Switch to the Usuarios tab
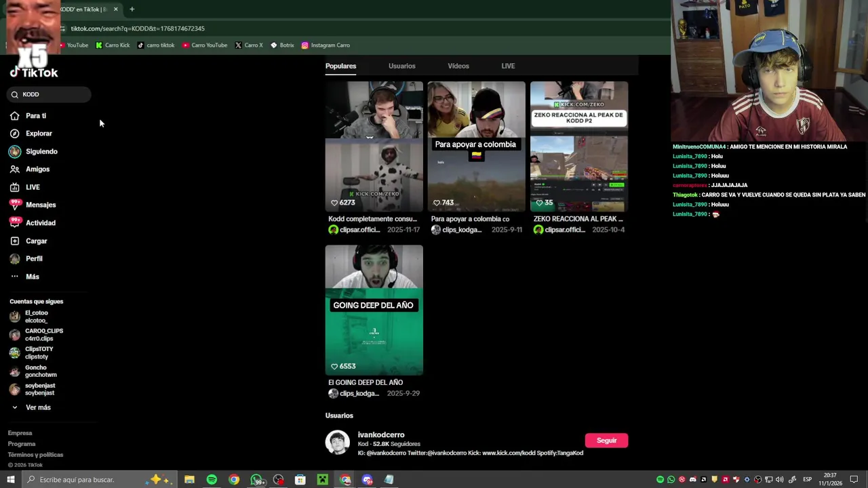The width and height of the screenshot is (868, 488). point(401,66)
